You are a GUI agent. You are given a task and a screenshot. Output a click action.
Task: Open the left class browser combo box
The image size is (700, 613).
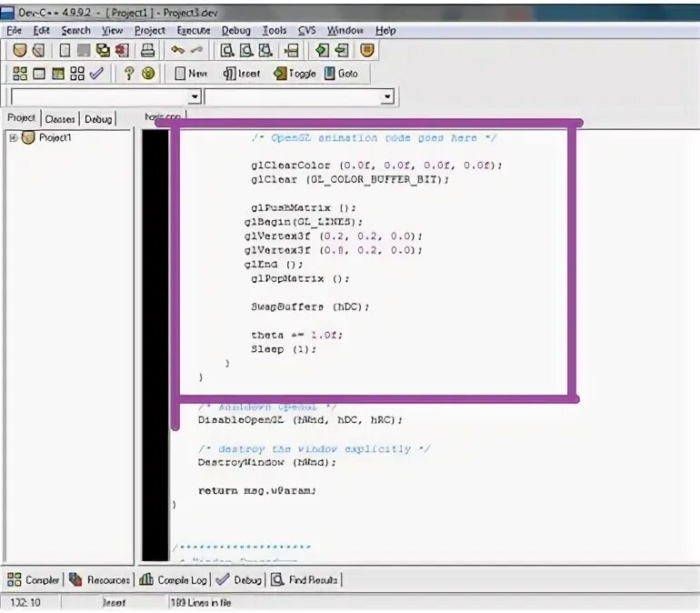click(105, 96)
